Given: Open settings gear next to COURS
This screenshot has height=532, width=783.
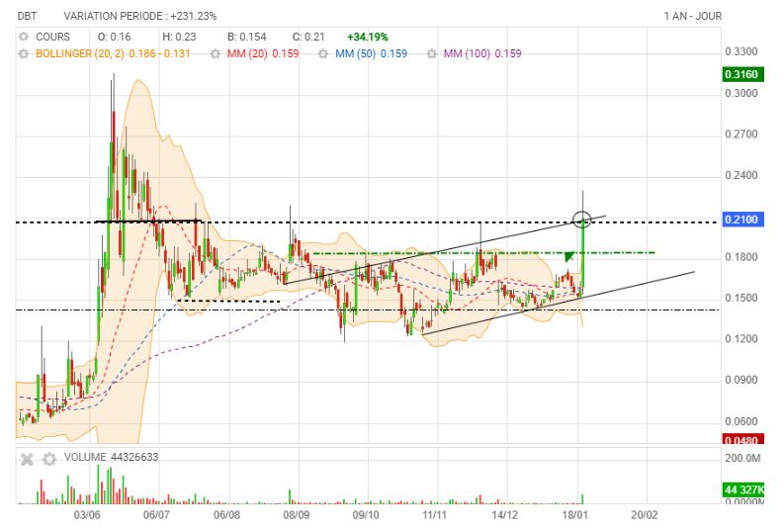Looking at the screenshot, I should pyautogui.click(x=24, y=37).
